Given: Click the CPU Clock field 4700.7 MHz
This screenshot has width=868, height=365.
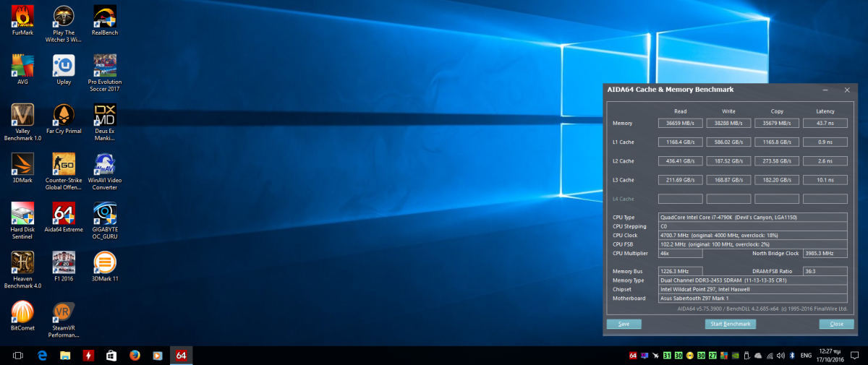Looking at the screenshot, I should (x=752, y=235).
